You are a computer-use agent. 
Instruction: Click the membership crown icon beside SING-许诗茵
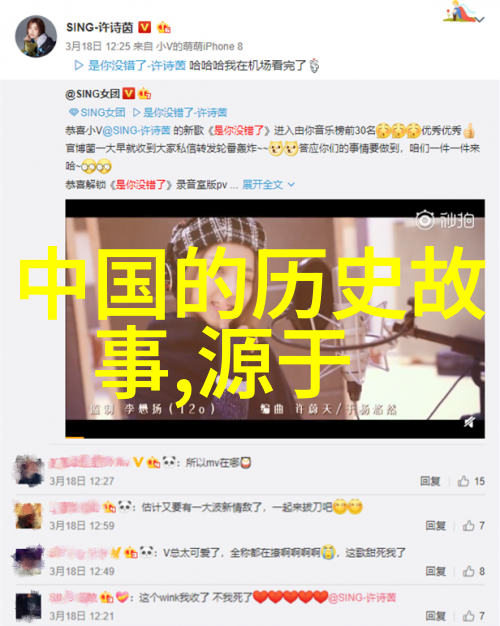pyautogui.click(x=164, y=28)
